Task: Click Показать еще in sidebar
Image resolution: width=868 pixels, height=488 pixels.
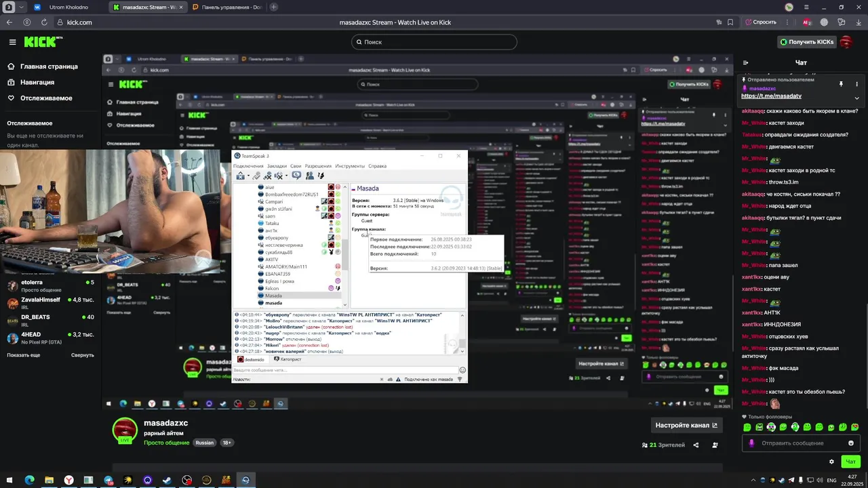Action: (23, 355)
